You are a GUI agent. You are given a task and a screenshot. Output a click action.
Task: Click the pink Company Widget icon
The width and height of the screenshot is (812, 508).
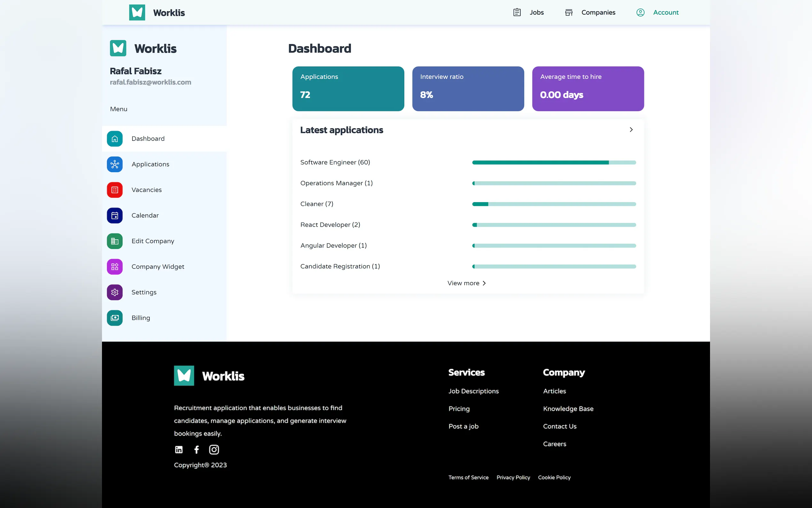tap(114, 266)
